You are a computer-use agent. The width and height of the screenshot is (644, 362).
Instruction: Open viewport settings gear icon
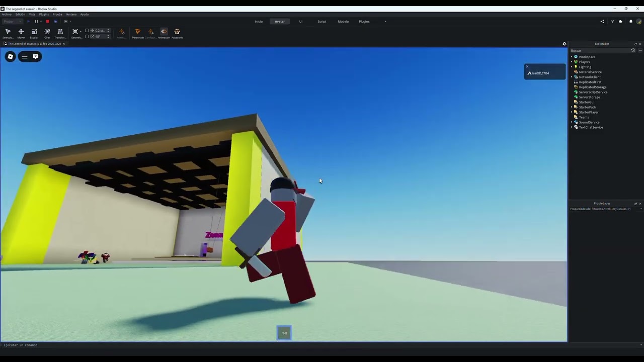pyautogui.click(x=565, y=44)
